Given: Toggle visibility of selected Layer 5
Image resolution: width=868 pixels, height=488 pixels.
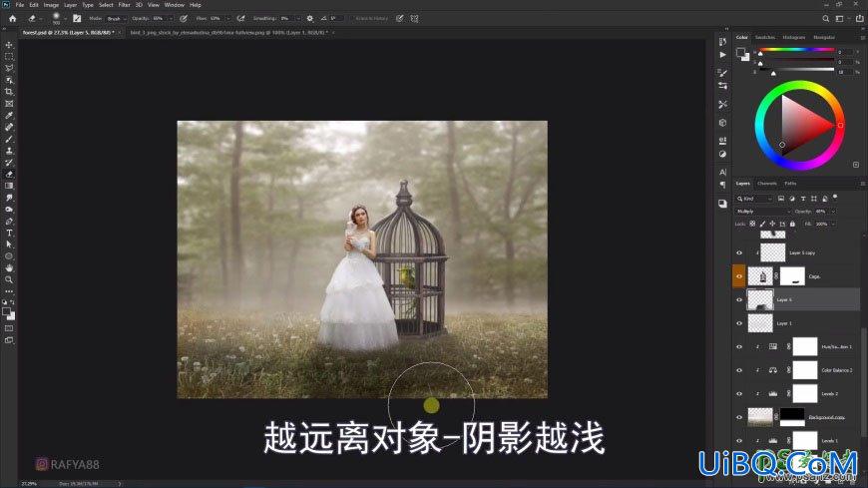Looking at the screenshot, I should [x=739, y=299].
